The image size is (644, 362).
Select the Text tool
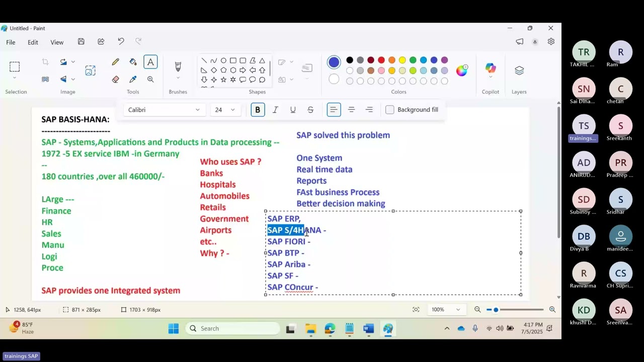click(x=150, y=62)
